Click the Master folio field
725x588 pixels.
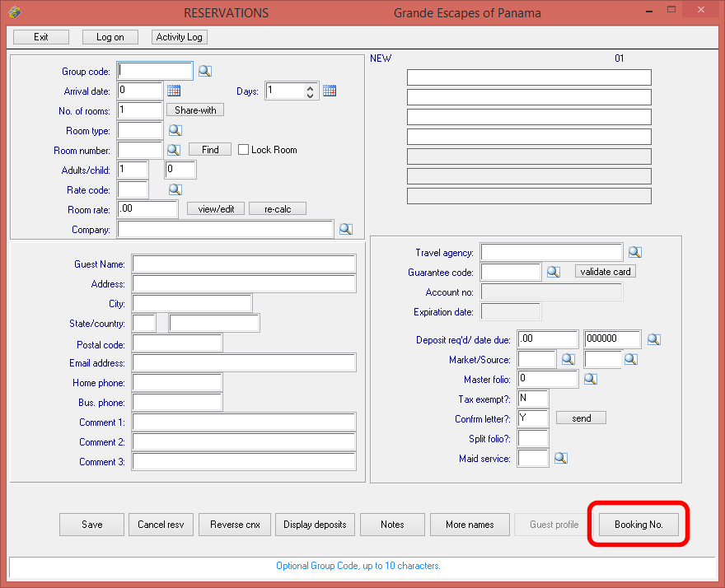[x=548, y=379]
